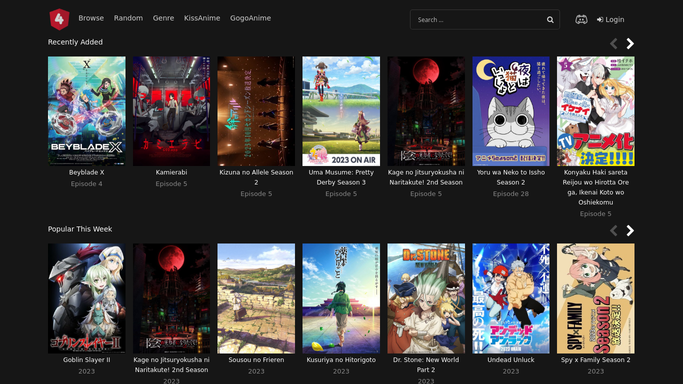Open Dr. Stone New World poster
This screenshot has width=683, height=384.
426,298
